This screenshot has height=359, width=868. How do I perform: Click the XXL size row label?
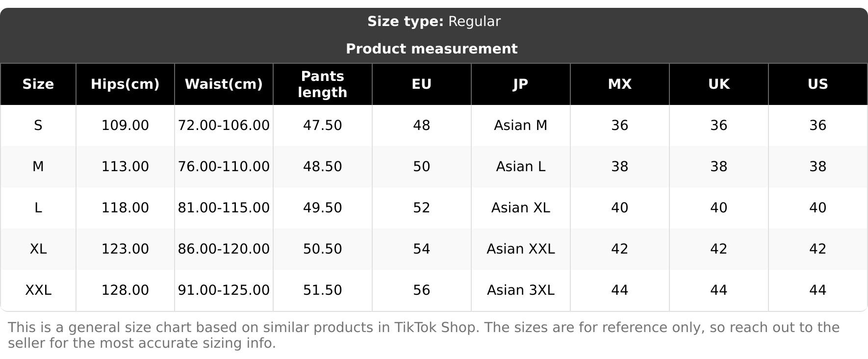click(x=38, y=290)
